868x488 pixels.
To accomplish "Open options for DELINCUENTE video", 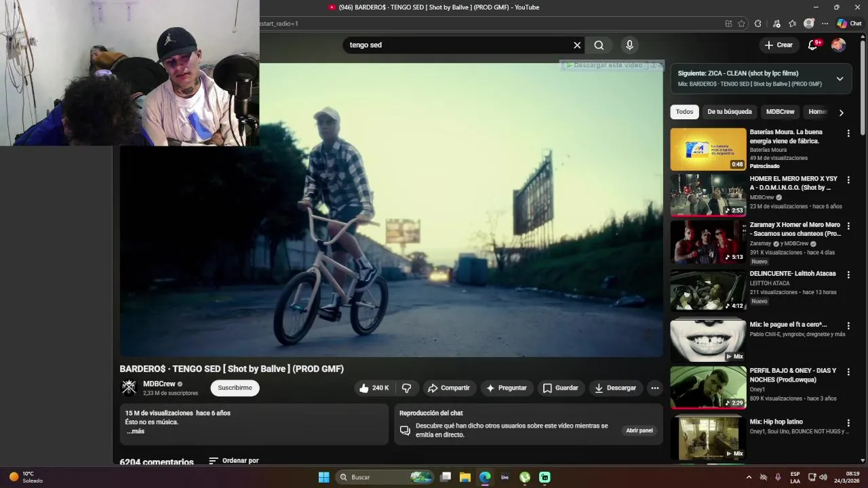I will coord(848,274).
